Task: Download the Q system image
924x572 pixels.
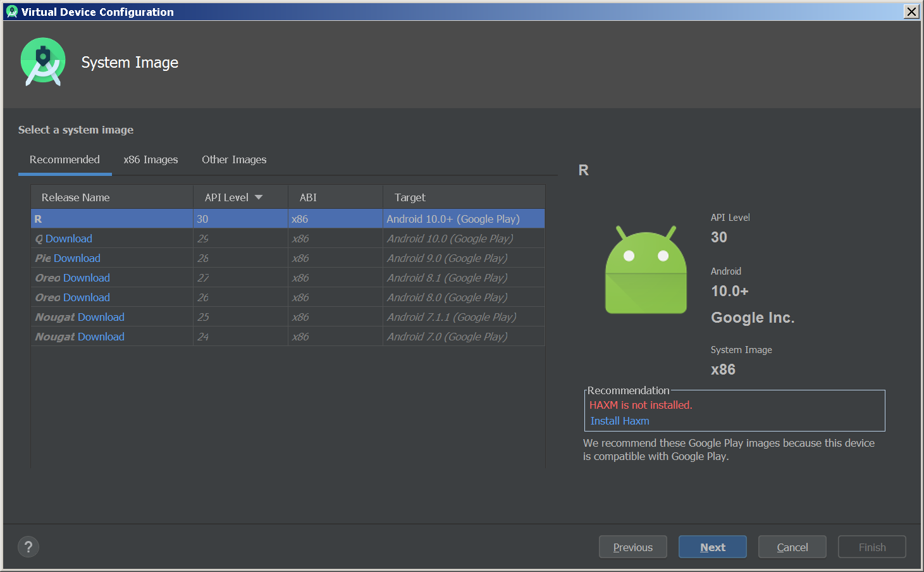Action: [x=69, y=239]
